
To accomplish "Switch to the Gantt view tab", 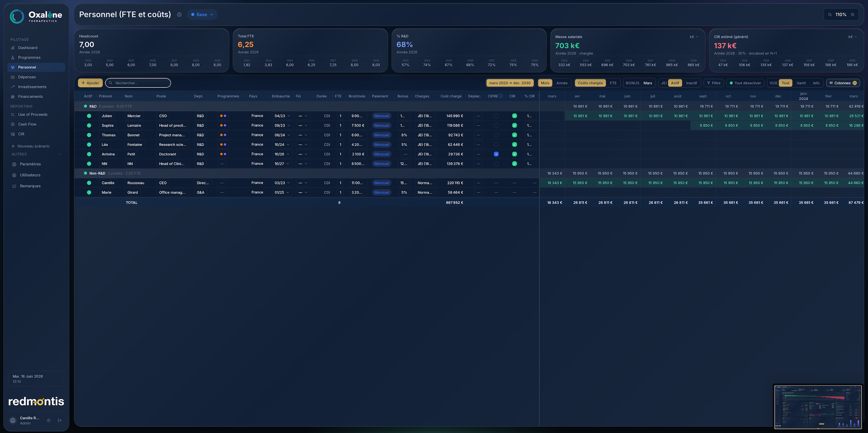I will tap(801, 83).
